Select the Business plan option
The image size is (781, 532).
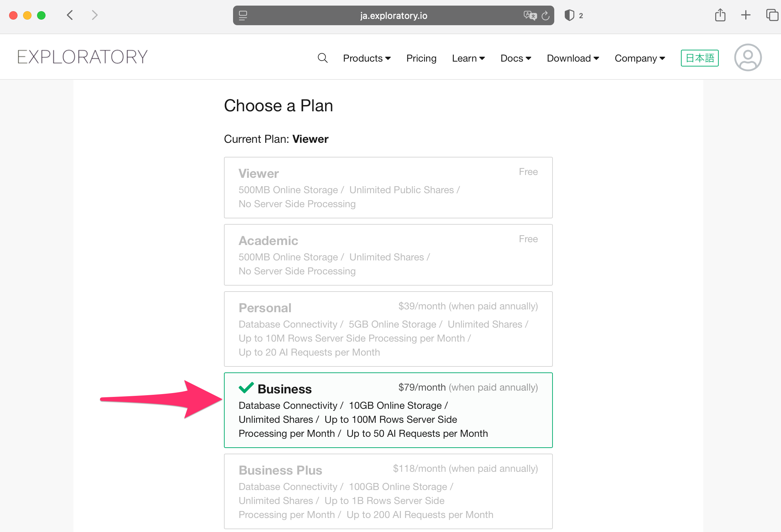(388, 410)
